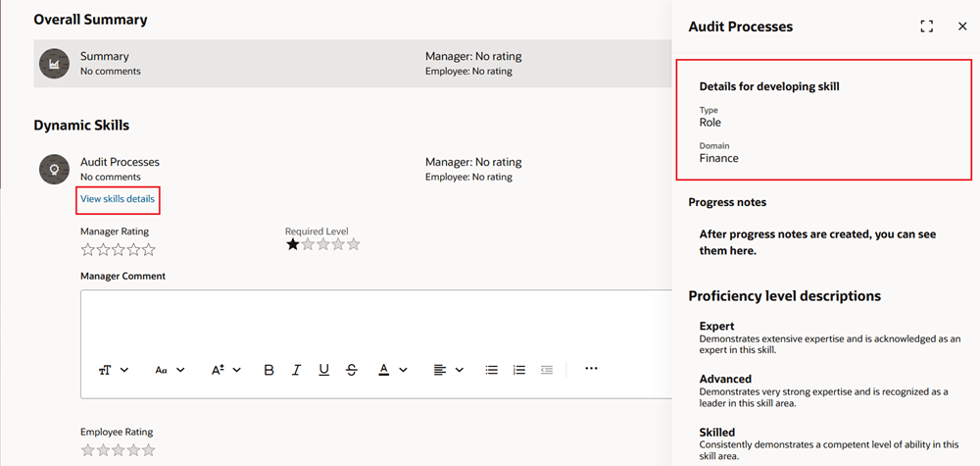Screen dimensions: 980x466
Task: Insert a numbered list
Action: coord(519,370)
